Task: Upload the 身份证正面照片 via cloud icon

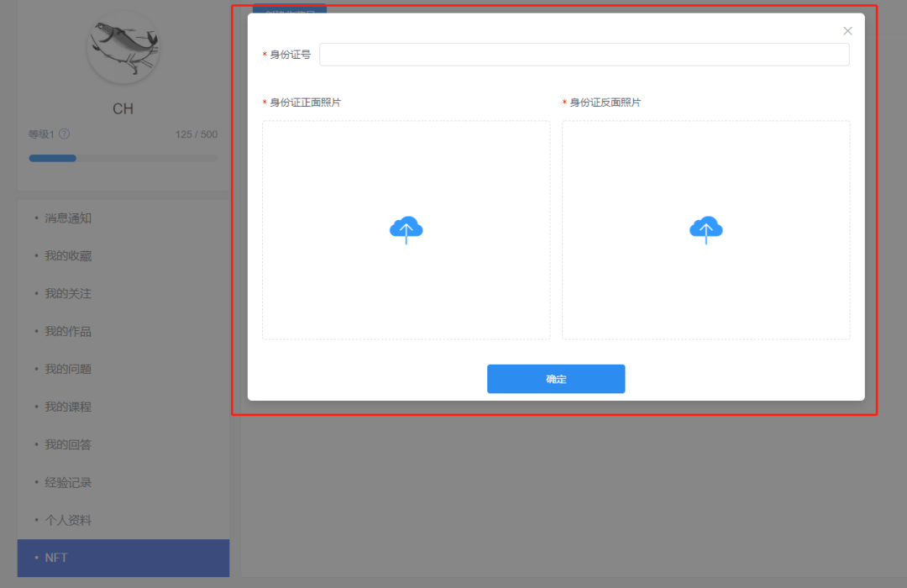Action: point(406,229)
